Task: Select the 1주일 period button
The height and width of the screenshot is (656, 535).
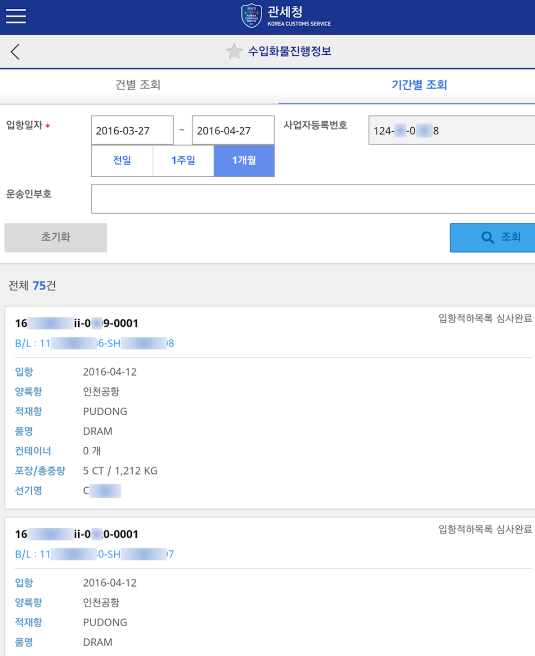Action: pyautogui.click(x=183, y=161)
